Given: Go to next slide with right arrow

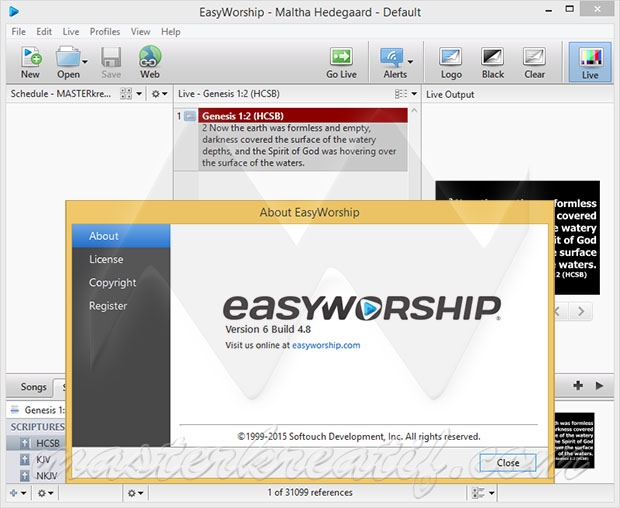Looking at the screenshot, I should pyautogui.click(x=581, y=312).
